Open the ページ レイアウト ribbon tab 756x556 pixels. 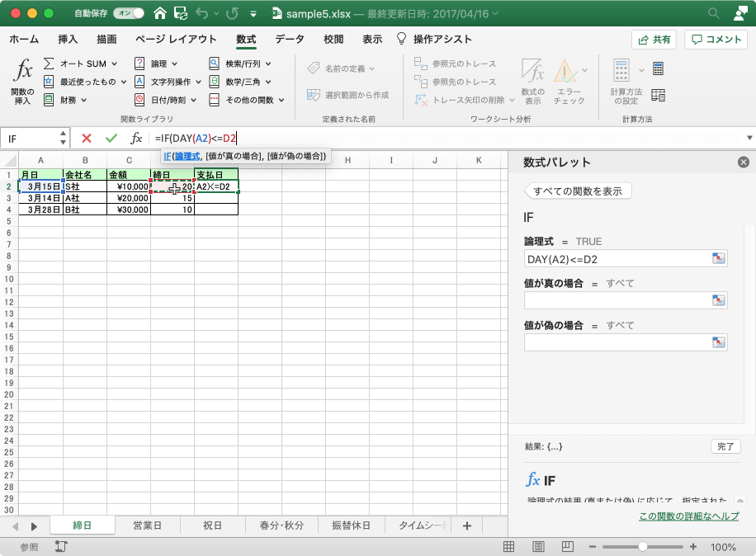[176, 39]
